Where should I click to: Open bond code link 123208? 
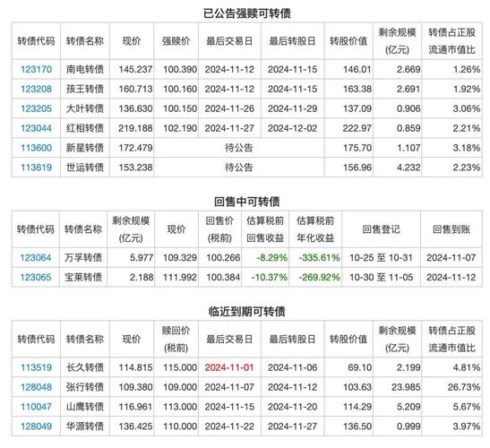tap(36, 89)
